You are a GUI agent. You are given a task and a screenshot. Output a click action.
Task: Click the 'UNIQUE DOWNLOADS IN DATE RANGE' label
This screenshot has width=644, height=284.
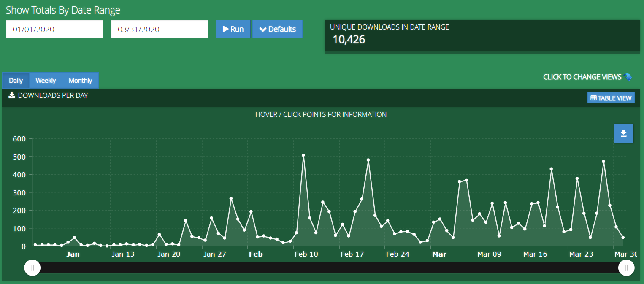click(x=390, y=27)
